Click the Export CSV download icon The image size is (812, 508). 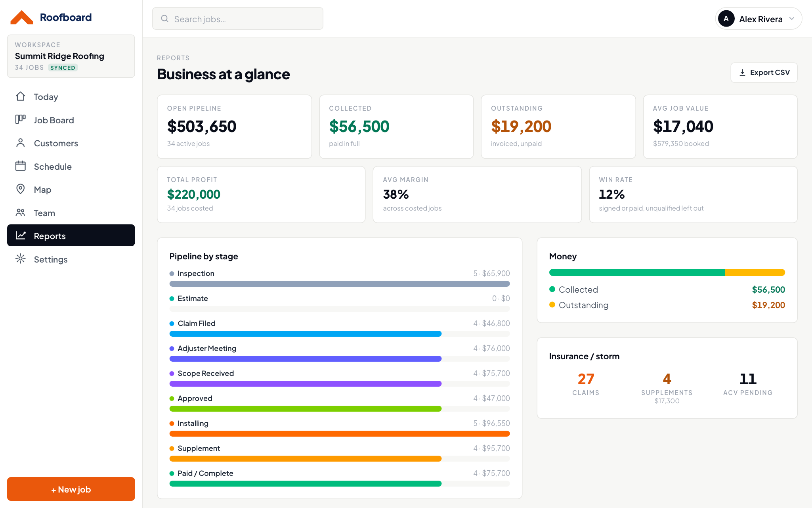click(x=742, y=73)
